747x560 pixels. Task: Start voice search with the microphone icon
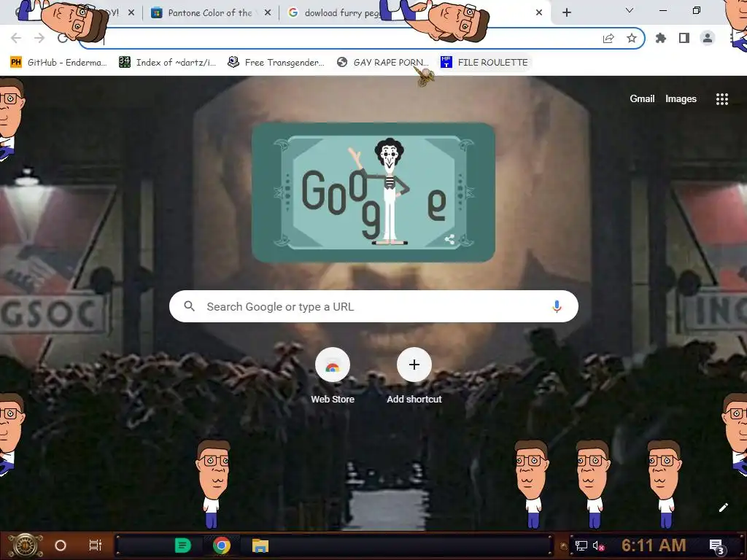click(x=557, y=306)
